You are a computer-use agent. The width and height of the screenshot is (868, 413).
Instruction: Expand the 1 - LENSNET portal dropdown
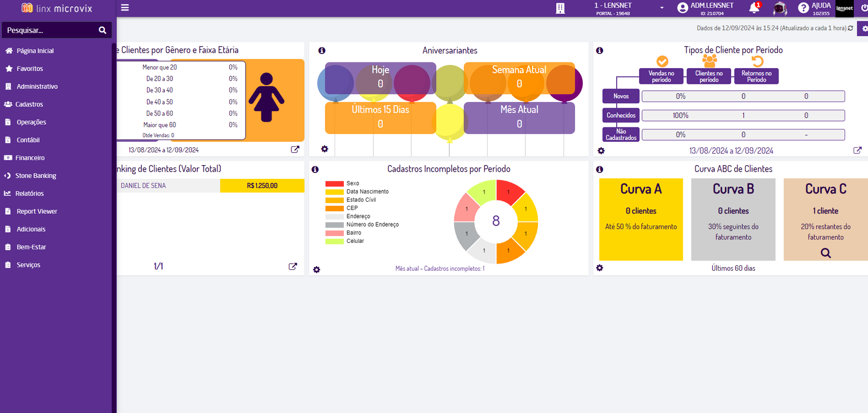[661, 8]
